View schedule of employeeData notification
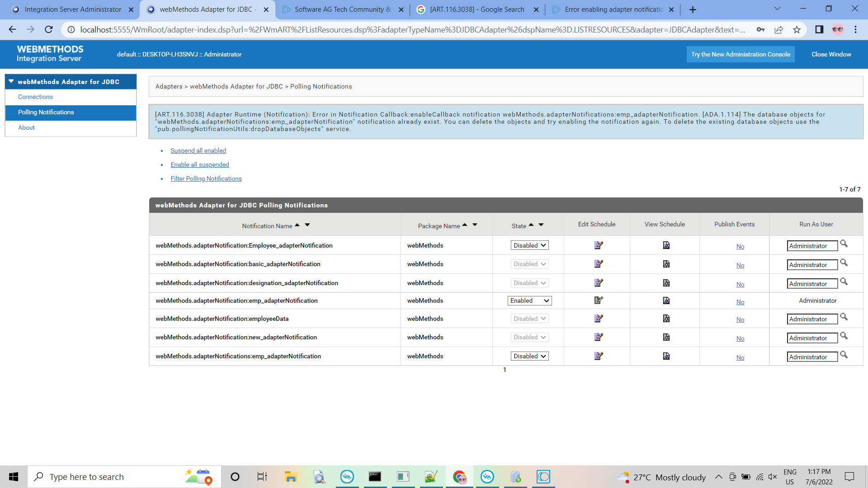 666,319
